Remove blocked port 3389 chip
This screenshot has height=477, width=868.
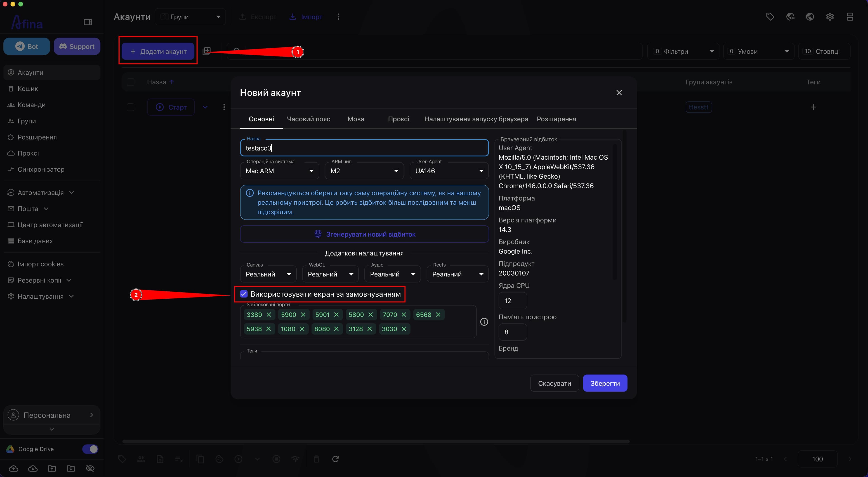pos(269,314)
